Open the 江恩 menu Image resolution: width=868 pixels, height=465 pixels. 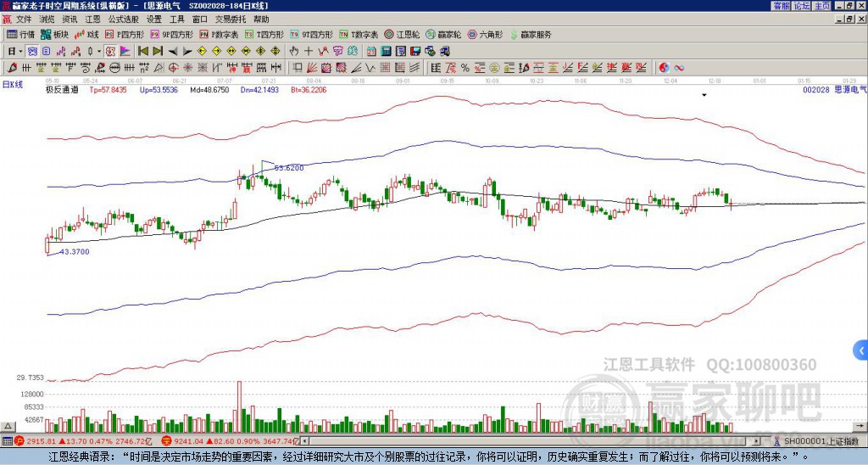[92, 20]
